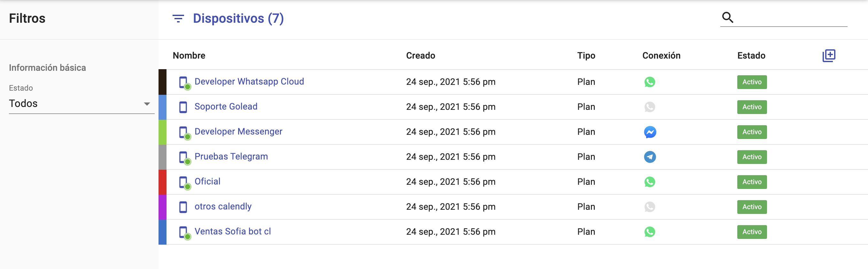This screenshot has height=269, width=868.
Task: Click grey WhatsApp icon for Soporte Golead
Action: (650, 107)
